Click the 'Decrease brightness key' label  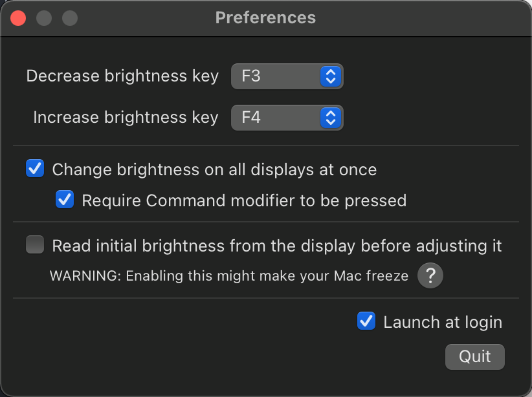click(x=122, y=76)
